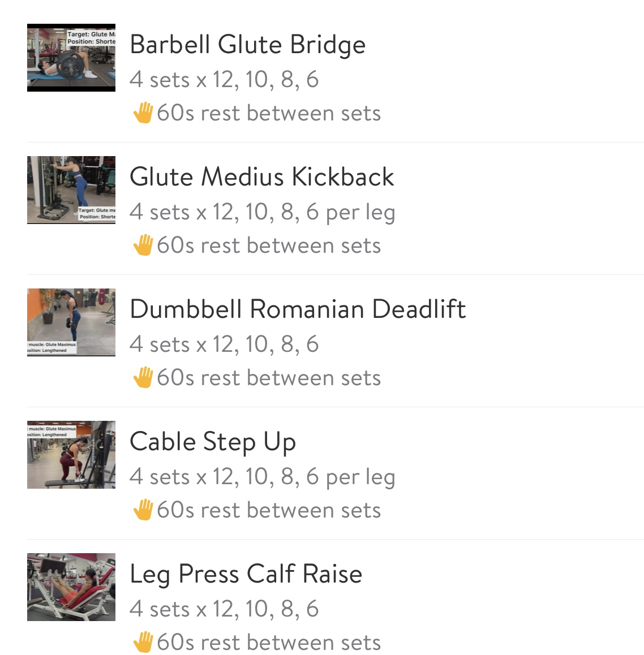Tap the hand icon under Cable Step Up
This screenshot has height=655, width=644.
coord(143,510)
